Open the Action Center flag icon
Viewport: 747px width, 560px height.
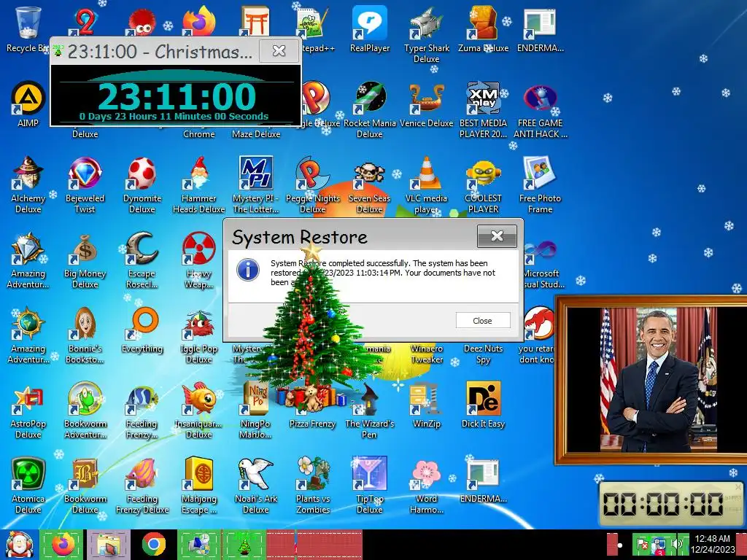coord(643,544)
